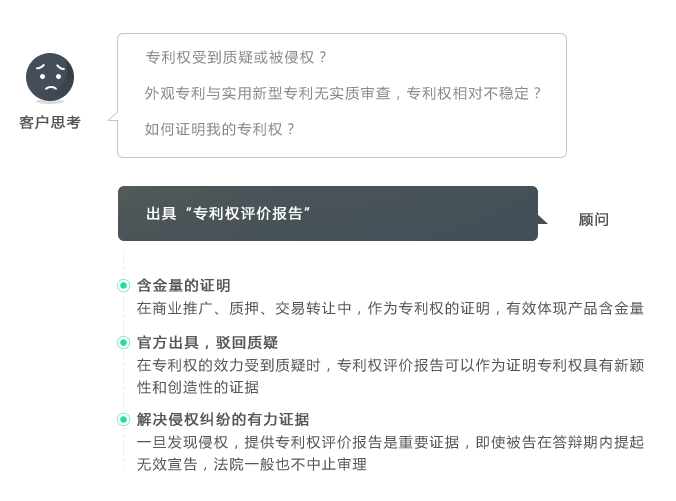The image size is (676, 501).
Task: Click the text 在专利权的效力受到质疑时
Action: (x=228, y=365)
